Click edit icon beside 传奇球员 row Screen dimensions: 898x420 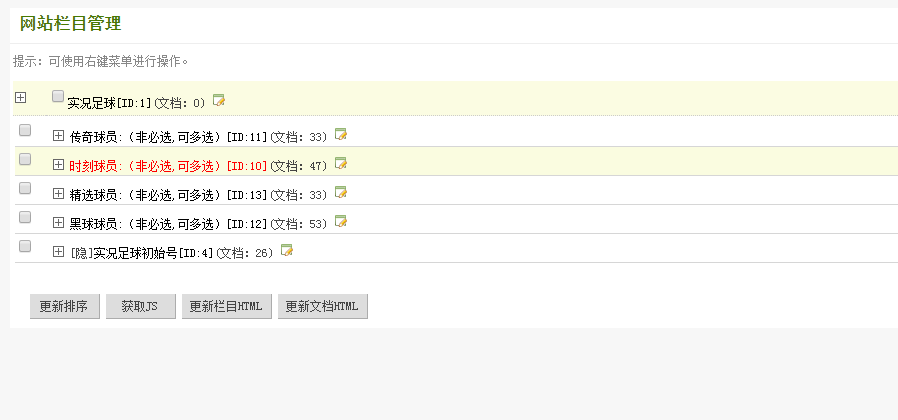coord(341,134)
